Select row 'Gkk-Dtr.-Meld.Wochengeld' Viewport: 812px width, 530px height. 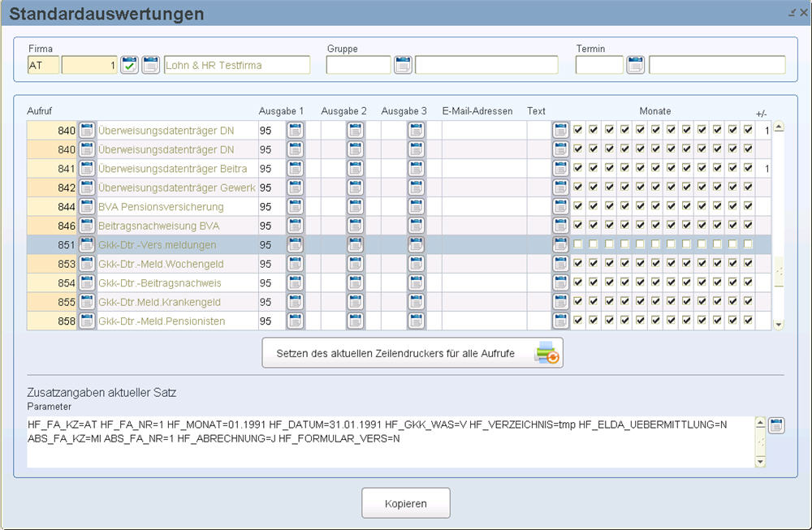(399, 264)
